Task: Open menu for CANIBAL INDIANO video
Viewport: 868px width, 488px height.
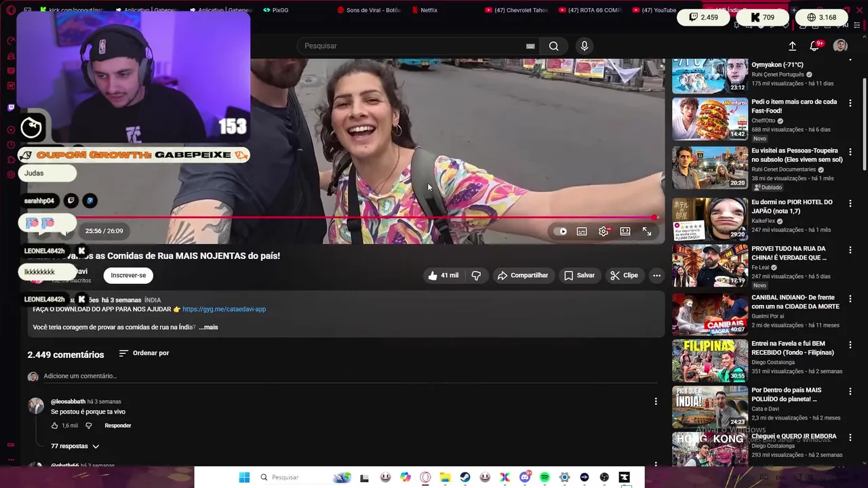Action: [850, 299]
